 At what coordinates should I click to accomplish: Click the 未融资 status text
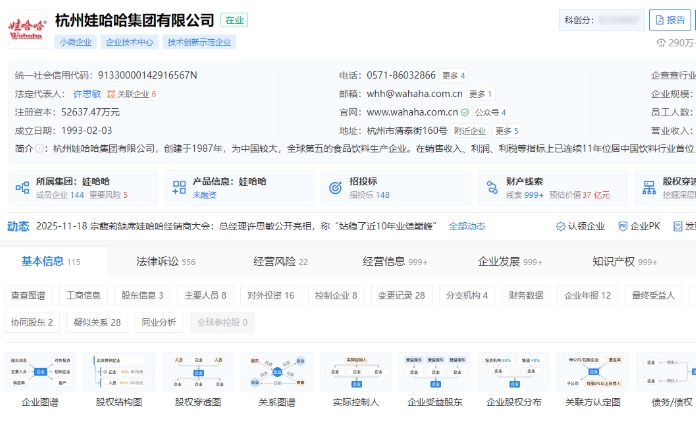coord(205,195)
